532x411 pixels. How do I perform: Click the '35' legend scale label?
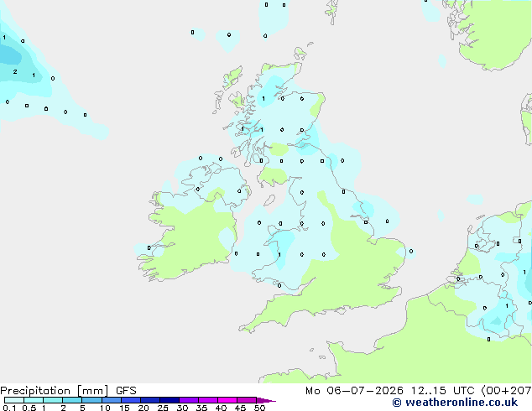pos(201,408)
